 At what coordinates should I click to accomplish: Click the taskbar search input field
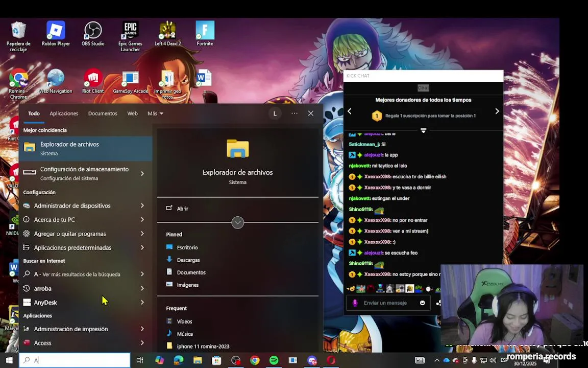[x=75, y=360]
